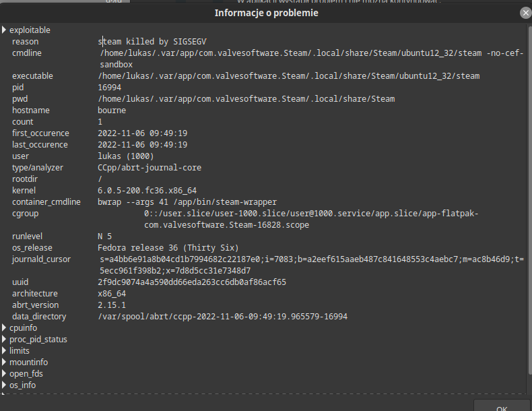Viewport: 532px width, 411px height.
Task: Expand the exploitable row
Action: point(4,30)
